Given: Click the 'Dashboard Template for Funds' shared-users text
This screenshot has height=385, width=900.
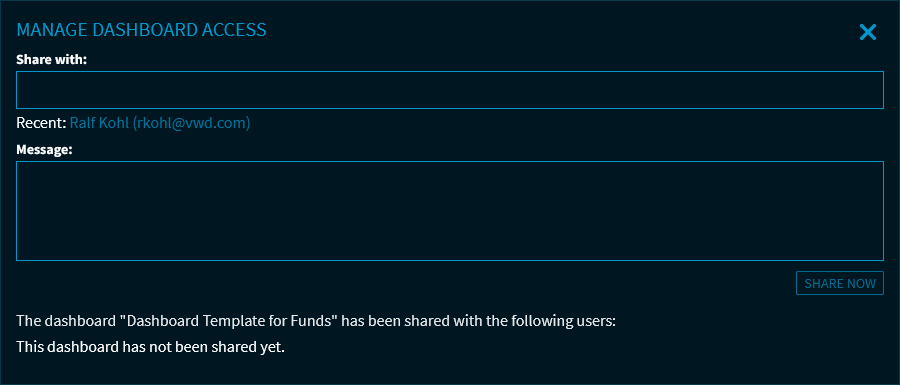Looking at the screenshot, I should coord(316,321).
